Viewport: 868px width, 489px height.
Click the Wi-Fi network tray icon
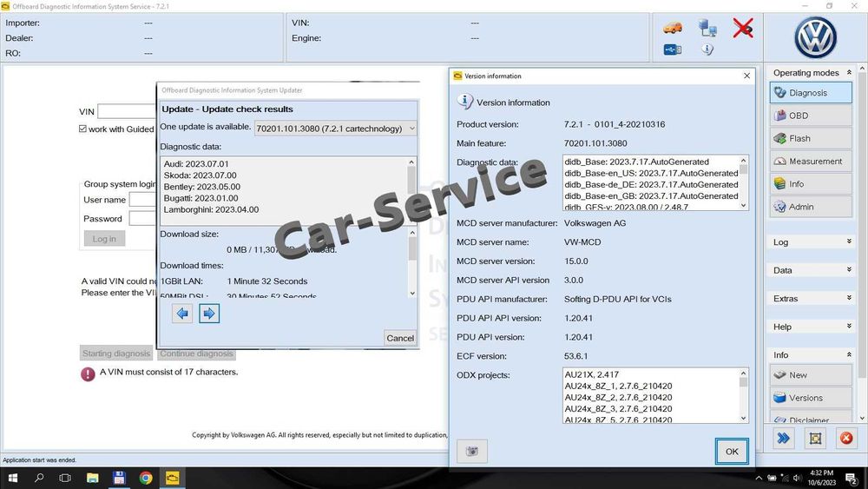coord(785,478)
